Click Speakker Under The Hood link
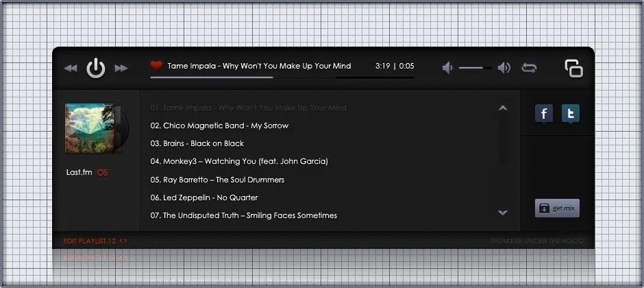Viewport: 644px width, 288px height. tap(536, 241)
